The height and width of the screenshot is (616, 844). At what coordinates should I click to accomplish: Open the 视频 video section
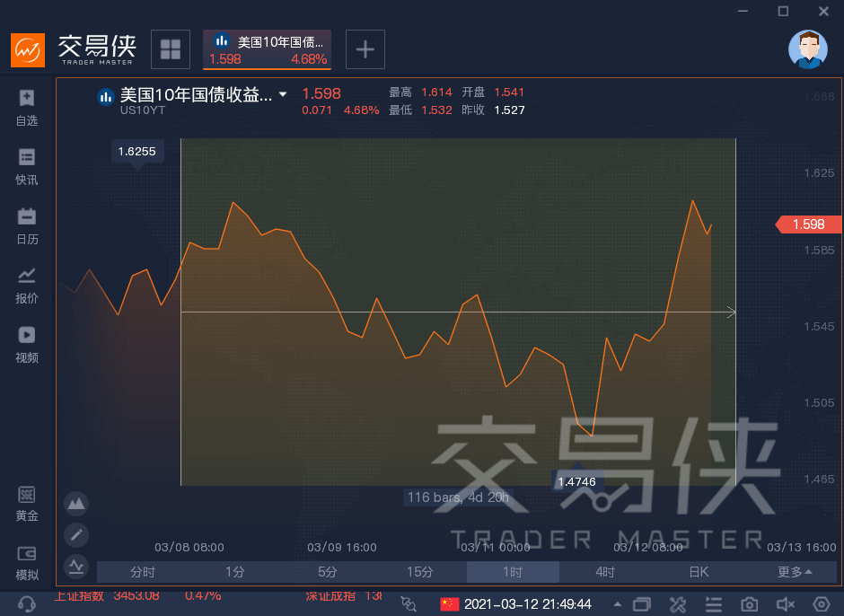pos(27,345)
